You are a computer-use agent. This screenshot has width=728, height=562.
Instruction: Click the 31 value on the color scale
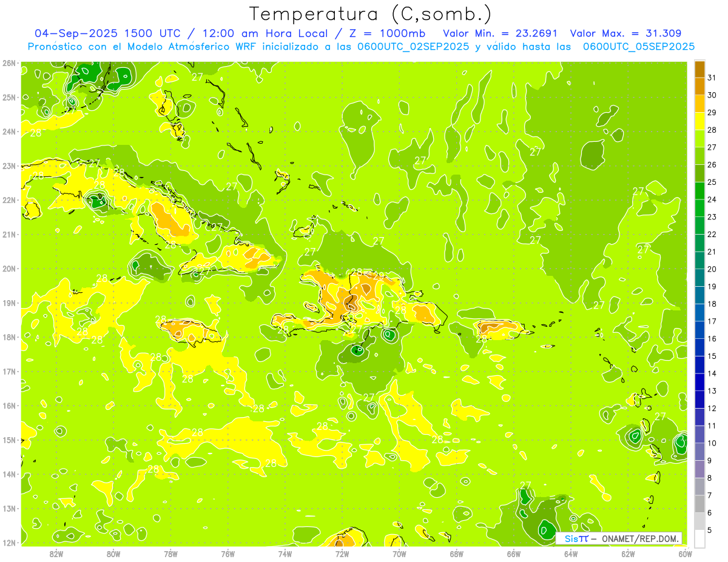point(712,77)
